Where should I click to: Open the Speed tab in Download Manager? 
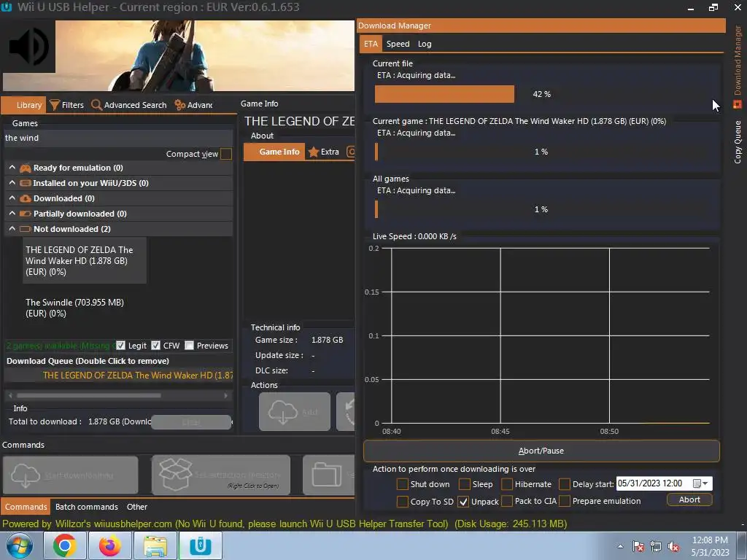point(398,44)
